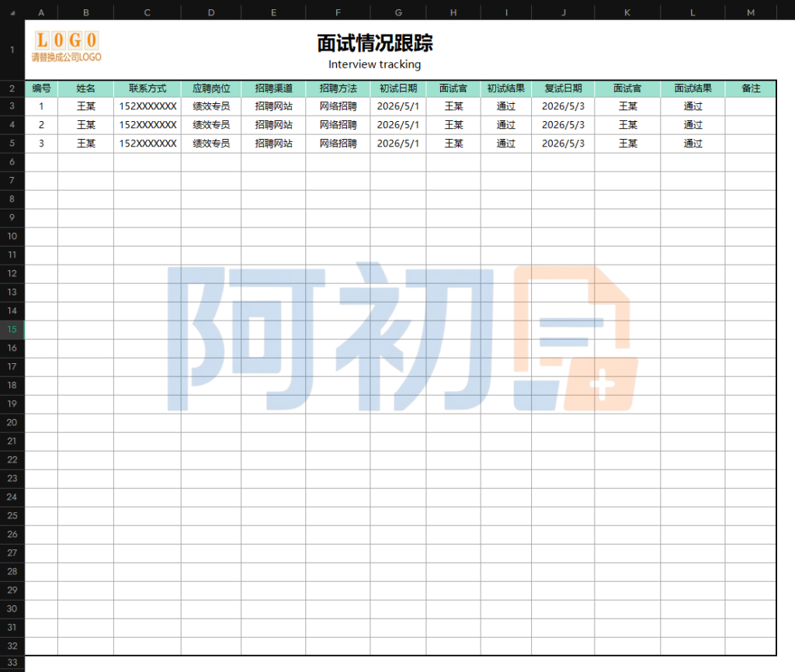Click 王某 in column K row 3
The height and width of the screenshot is (672, 795).
click(627, 106)
